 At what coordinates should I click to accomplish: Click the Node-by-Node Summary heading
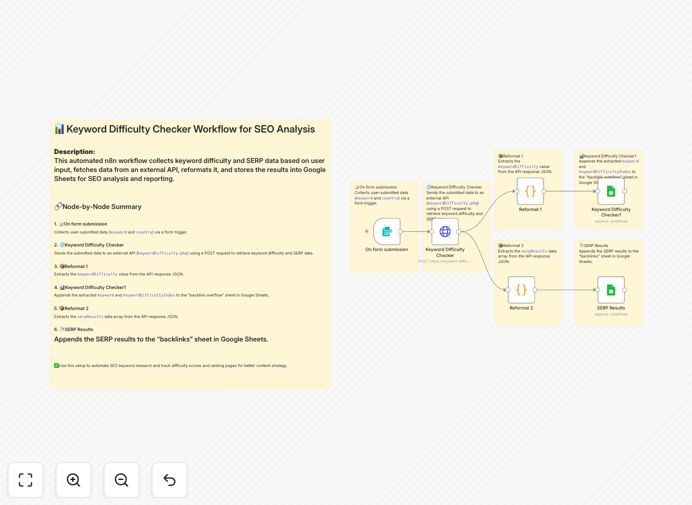click(x=98, y=207)
